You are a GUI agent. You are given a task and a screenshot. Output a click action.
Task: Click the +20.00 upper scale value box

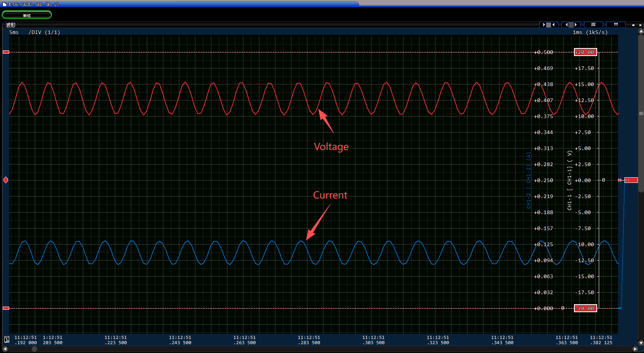pos(586,52)
